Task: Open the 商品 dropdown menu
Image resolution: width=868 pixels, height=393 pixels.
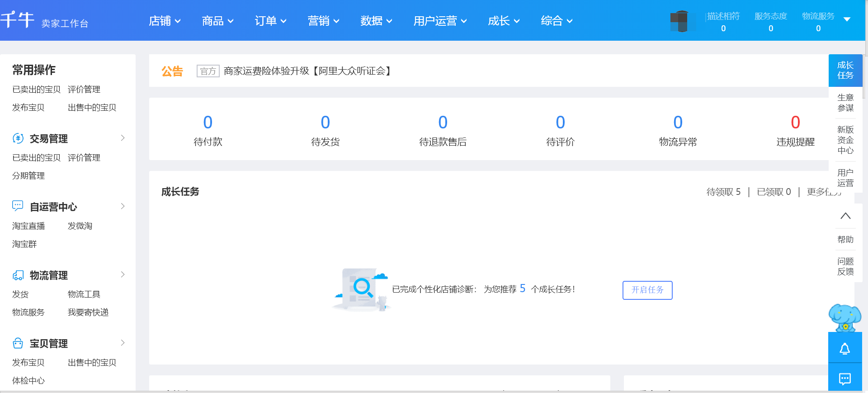Action: point(217,21)
